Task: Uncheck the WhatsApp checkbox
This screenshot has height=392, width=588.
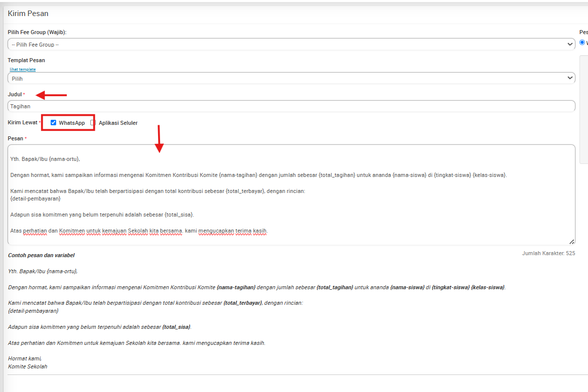Action: click(x=53, y=123)
